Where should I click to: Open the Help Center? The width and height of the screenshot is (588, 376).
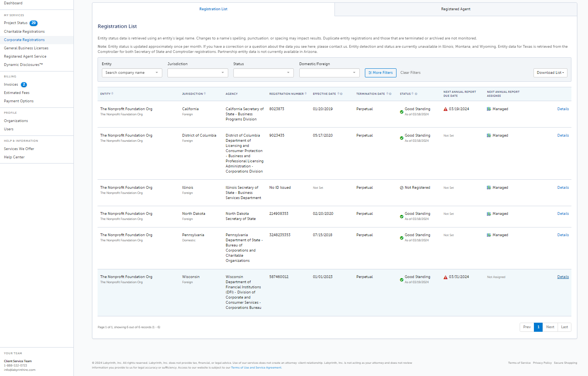(x=14, y=157)
